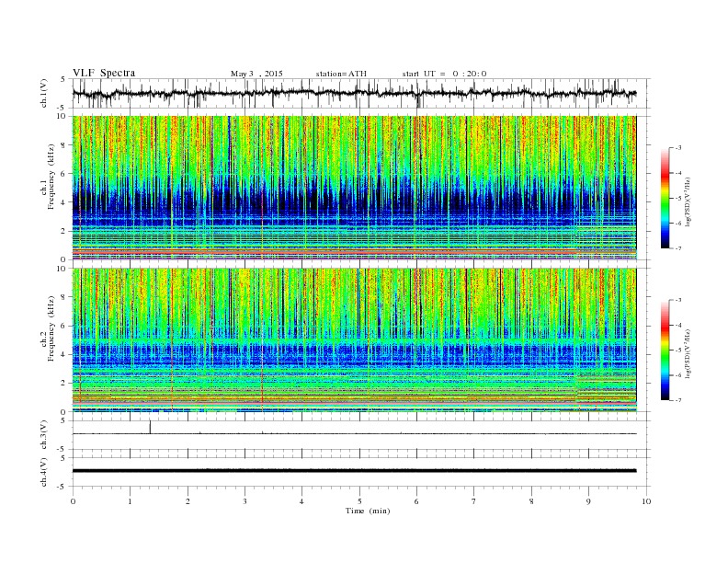Screen dimensions: 728x563
Task: Click the ch.1 spectrogram color scale bar
Action: [665, 199]
